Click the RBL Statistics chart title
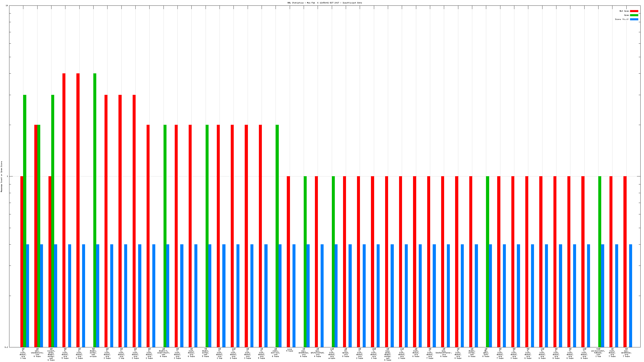 [x=324, y=3]
